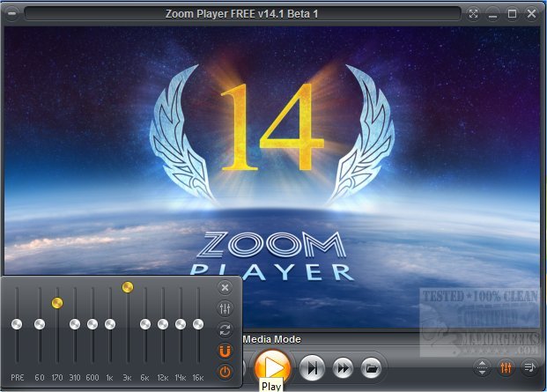
Task: Click the PRE amp slider knob
Action: pyautogui.click(x=17, y=324)
